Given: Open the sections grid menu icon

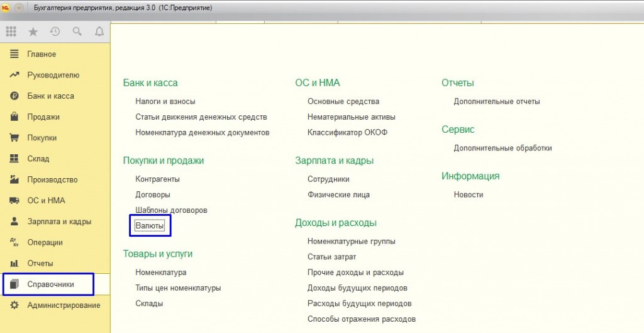Looking at the screenshot, I should (11, 31).
